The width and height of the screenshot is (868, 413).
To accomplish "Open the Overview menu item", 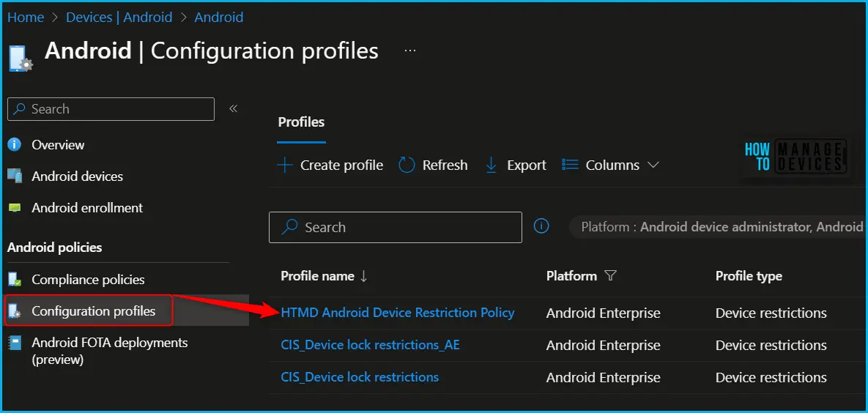I will click(x=58, y=144).
